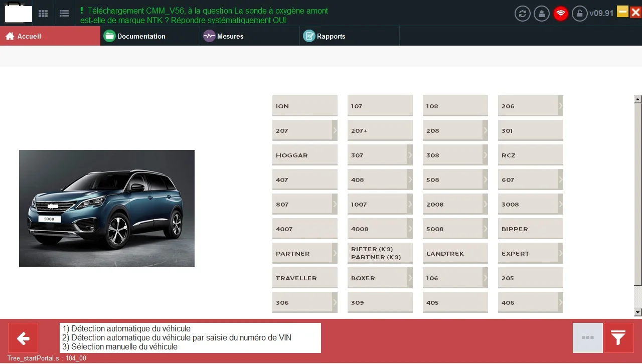The height and width of the screenshot is (364, 642).
Task: Expand the 1007 submenu arrow
Action: click(410, 204)
